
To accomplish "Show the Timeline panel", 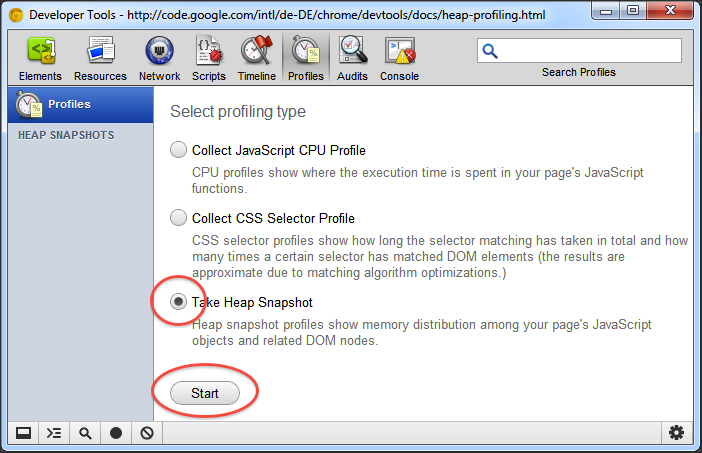I will click(x=257, y=59).
